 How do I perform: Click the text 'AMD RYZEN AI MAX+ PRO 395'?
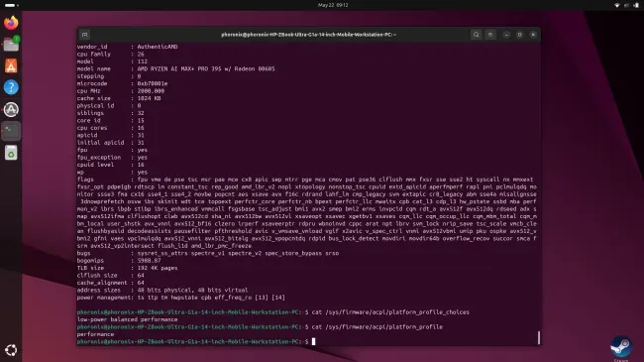[179, 68]
